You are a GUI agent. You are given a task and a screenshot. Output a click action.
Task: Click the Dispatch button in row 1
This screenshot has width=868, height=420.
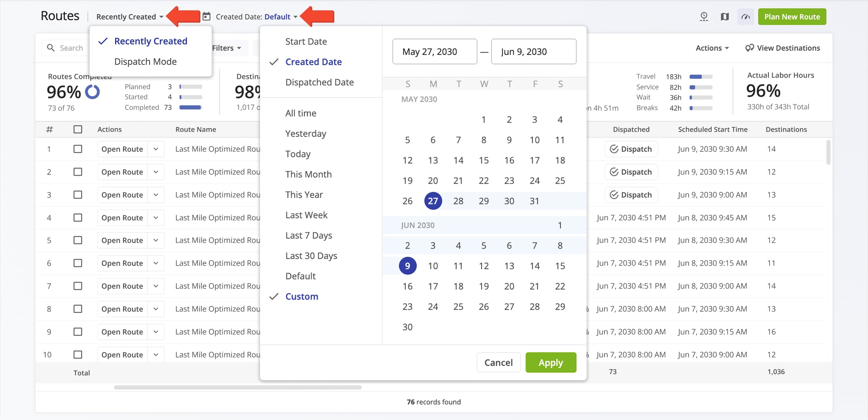pos(631,149)
